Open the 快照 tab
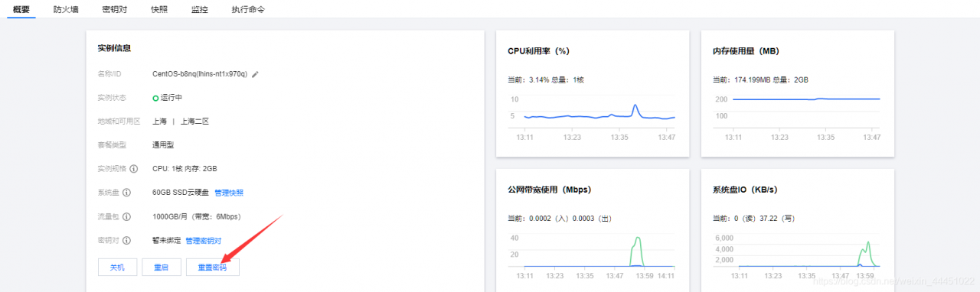Screen dimensions: 980x292 (159, 10)
